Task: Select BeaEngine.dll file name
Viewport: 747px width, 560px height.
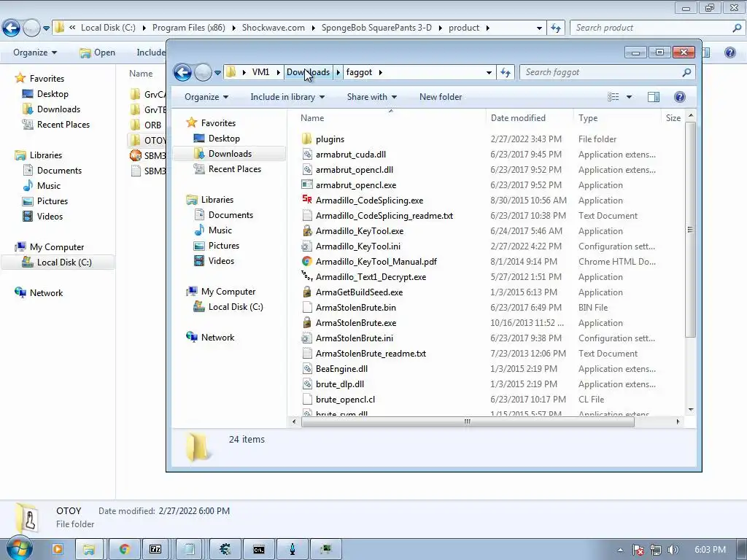Action: pyautogui.click(x=341, y=368)
